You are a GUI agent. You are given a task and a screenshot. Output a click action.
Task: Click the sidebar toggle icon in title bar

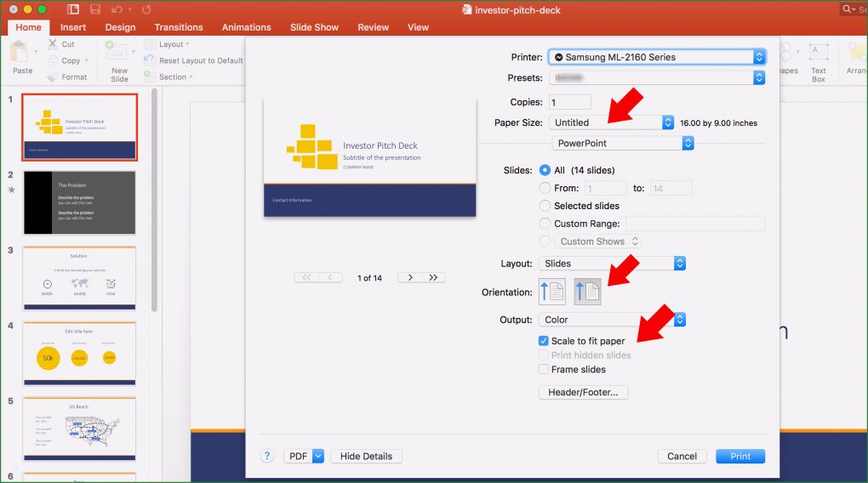click(x=73, y=9)
